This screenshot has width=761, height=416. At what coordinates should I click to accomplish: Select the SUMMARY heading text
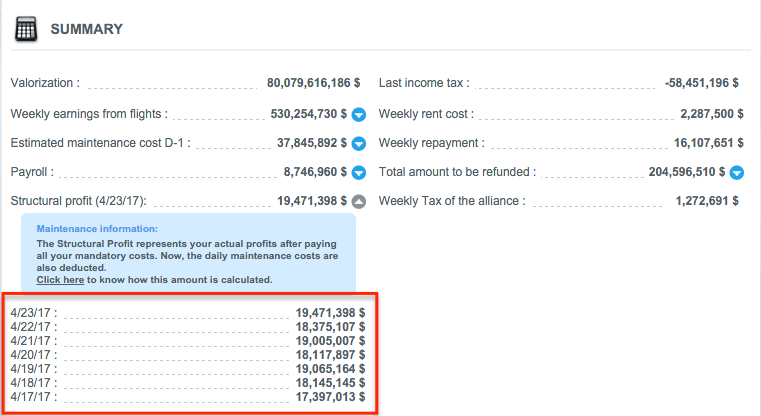[x=87, y=29]
